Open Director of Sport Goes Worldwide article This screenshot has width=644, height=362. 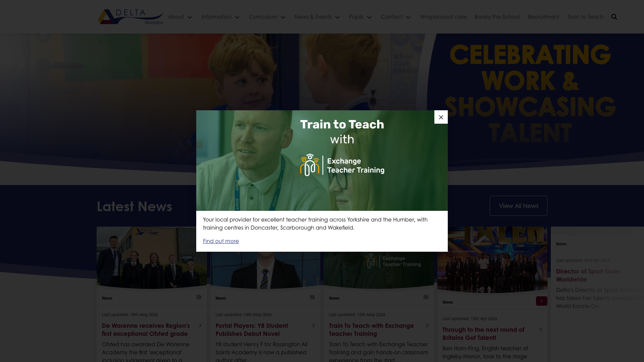point(588,275)
